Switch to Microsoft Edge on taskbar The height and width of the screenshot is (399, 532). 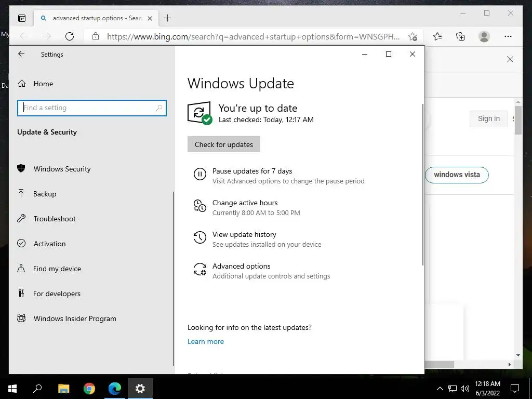[115, 389]
